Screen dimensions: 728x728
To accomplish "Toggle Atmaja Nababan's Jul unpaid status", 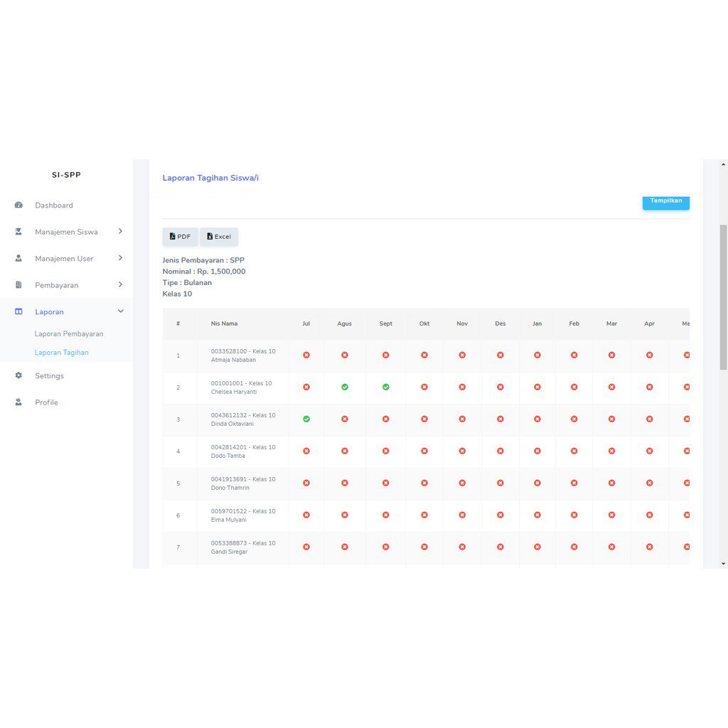I will click(306, 355).
